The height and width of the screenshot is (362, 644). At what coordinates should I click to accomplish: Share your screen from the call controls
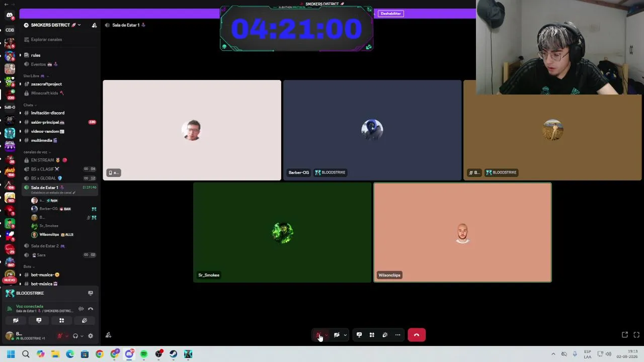coord(359,335)
